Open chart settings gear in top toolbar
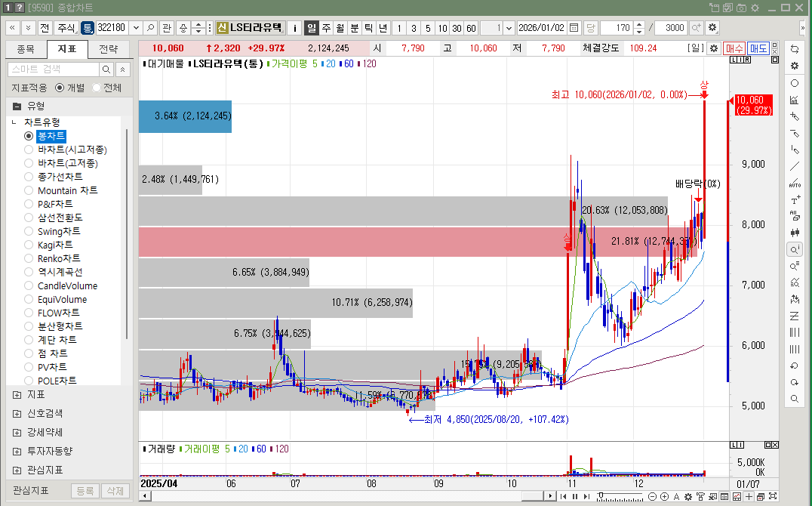Image resolution: width=812 pixels, height=506 pixels. pos(712,27)
